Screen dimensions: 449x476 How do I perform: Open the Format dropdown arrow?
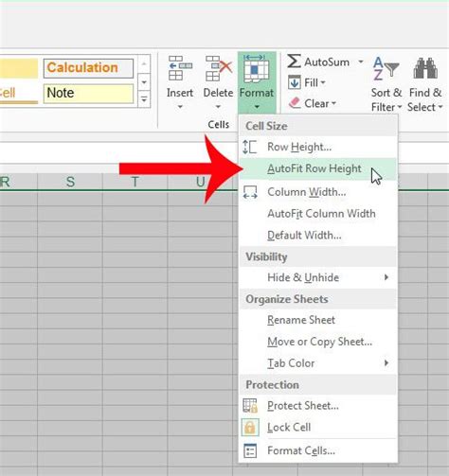[x=257, y=107]
